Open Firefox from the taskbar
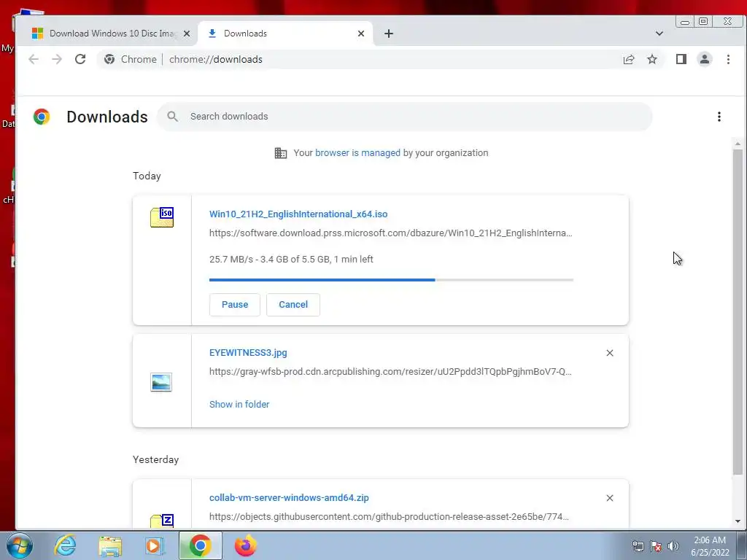Image resolution: width=747 pixels, height=560 pixels. point(245,545)
